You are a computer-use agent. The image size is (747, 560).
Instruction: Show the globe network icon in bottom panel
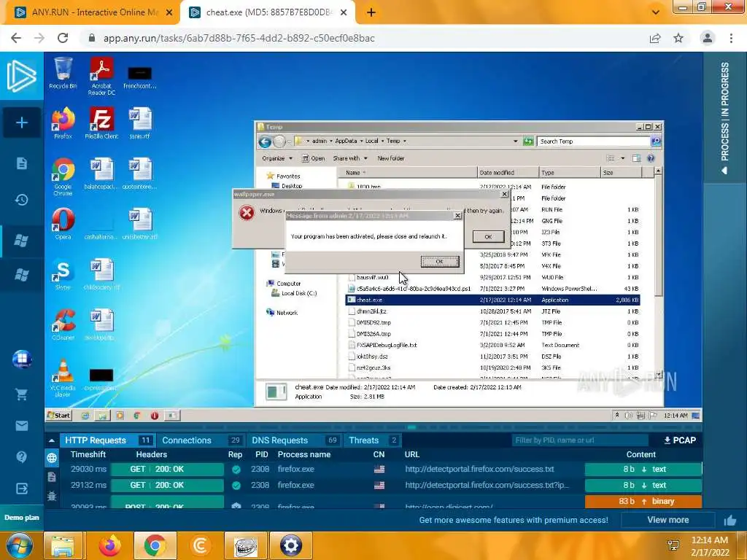tap(52, 458)
